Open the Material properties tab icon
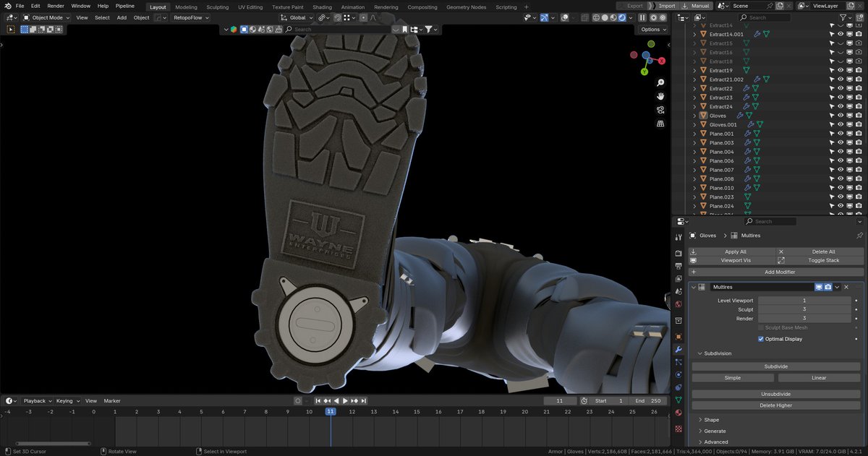868x456 pixels. point(678,413)
